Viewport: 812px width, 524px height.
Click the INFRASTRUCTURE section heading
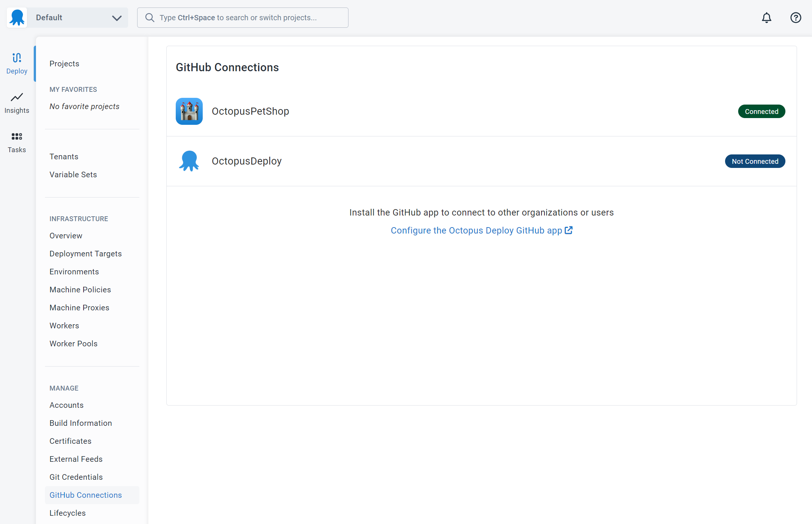79,219
